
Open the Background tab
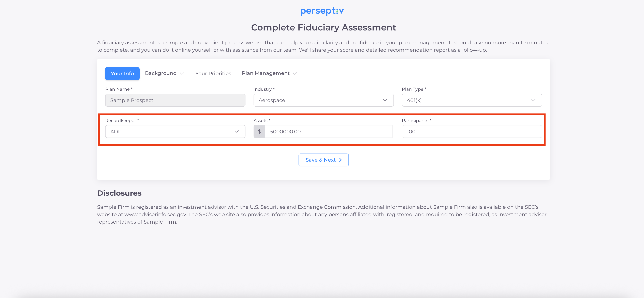point(161,73)
